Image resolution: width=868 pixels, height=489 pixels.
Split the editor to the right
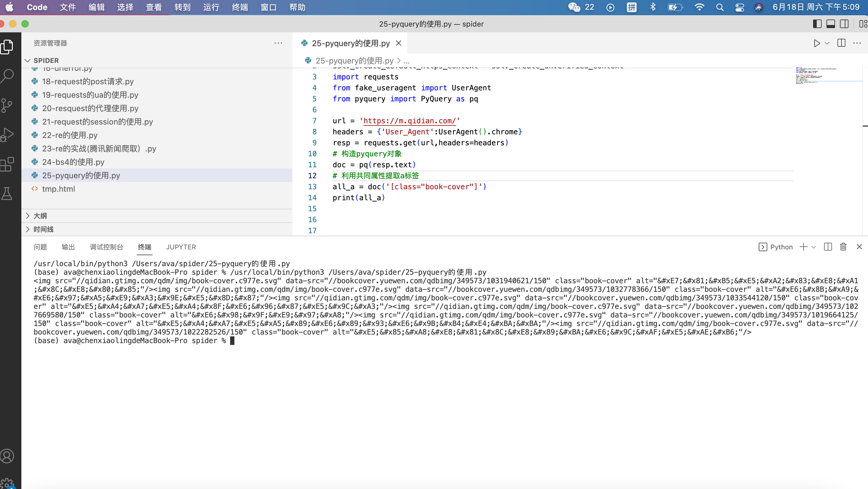pyautogui.click(x=841, y=43)
